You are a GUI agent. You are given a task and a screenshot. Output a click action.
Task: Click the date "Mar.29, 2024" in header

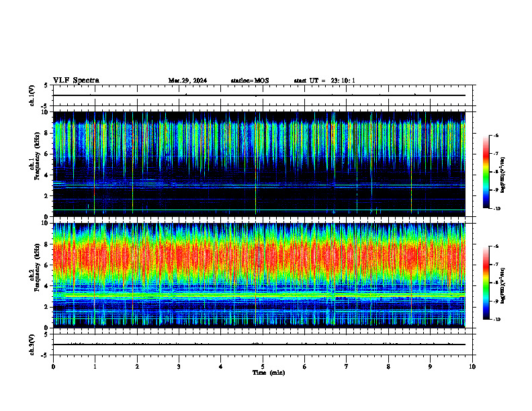coord(187,81)
